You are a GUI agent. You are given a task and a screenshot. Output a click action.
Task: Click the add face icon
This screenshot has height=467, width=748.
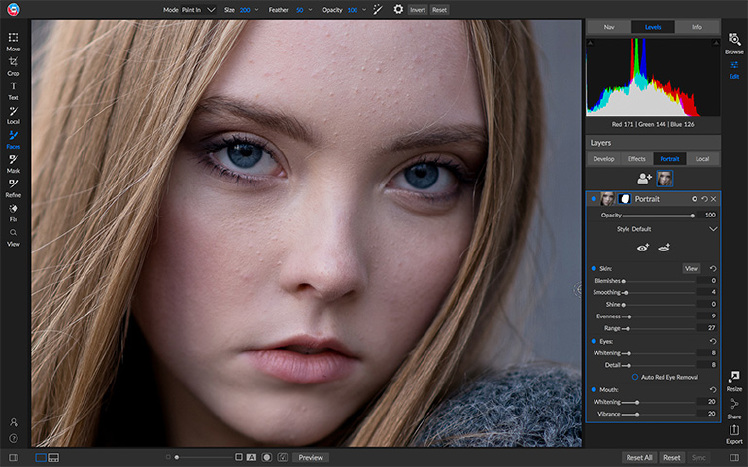point(644,178)
